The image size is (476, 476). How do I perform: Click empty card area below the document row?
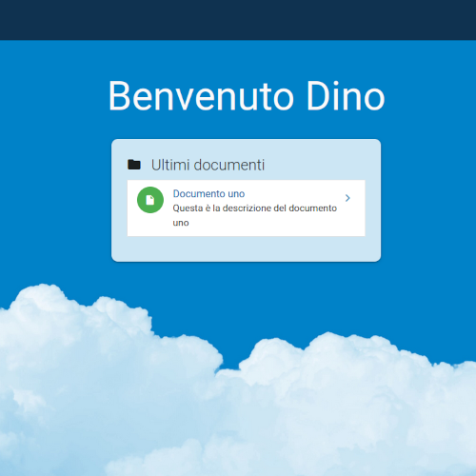pyautogui.click(x=246, y=248)
